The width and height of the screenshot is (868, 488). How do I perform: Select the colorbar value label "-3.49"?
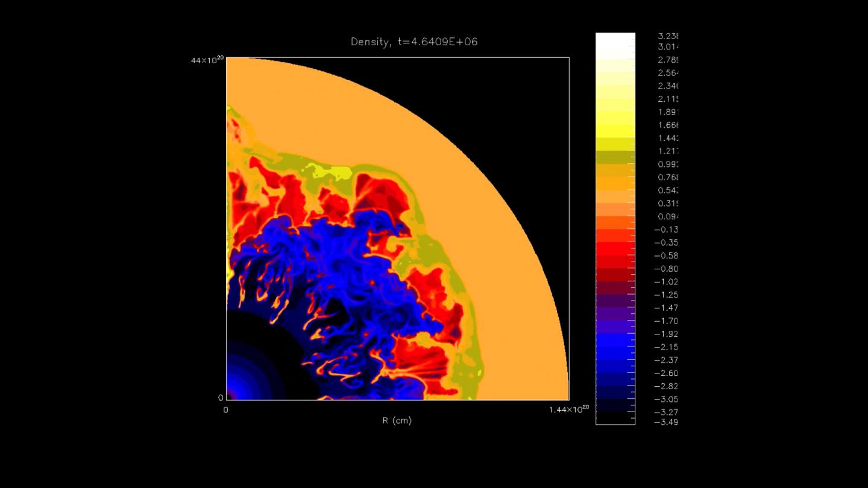(666, 423)
